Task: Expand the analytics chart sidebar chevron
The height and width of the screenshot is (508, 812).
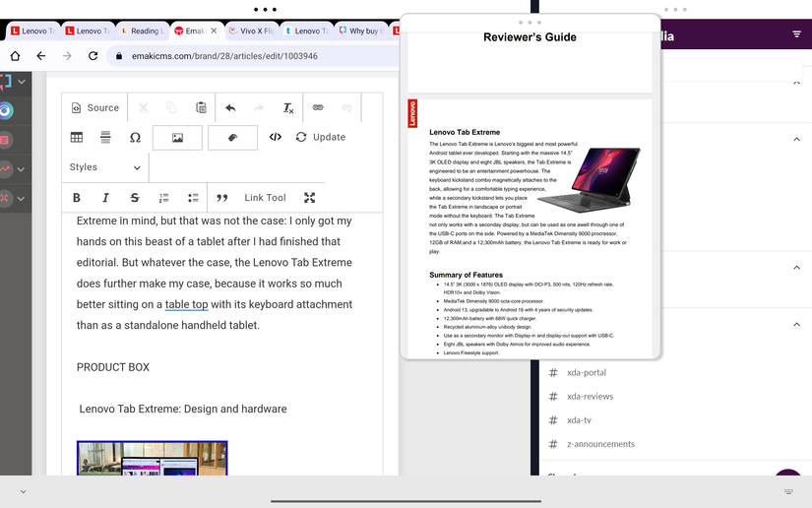Action: coord(21,169)
